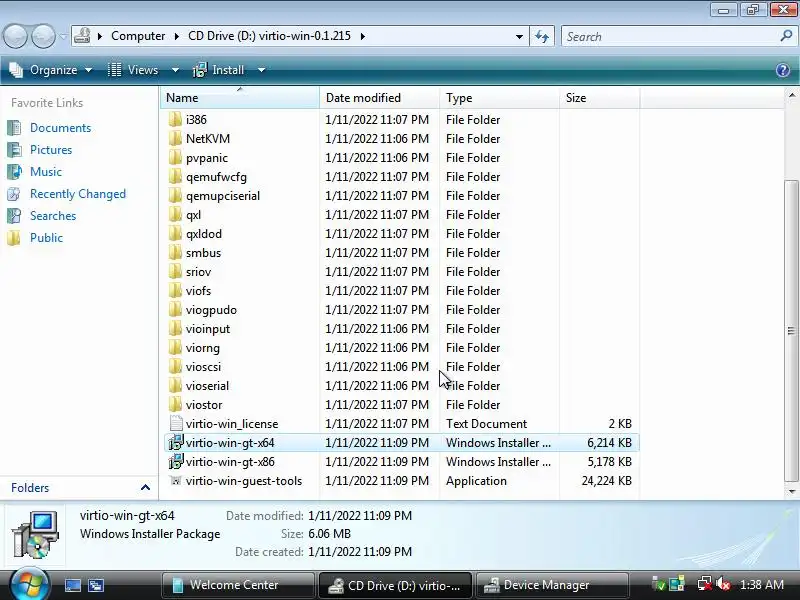Switch to Device Manager taskbar button
This screenshot has width=800, height=600.
[551, 585]
